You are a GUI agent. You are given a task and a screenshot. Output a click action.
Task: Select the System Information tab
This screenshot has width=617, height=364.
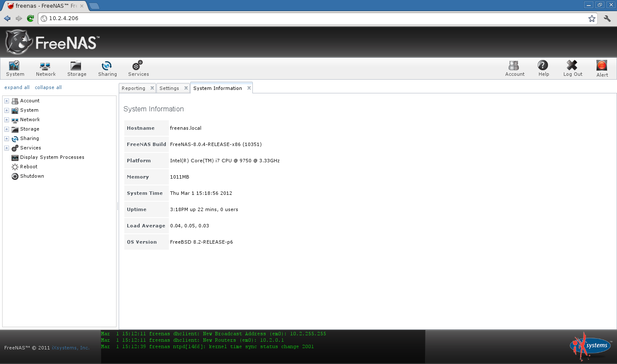coord(218,88)
